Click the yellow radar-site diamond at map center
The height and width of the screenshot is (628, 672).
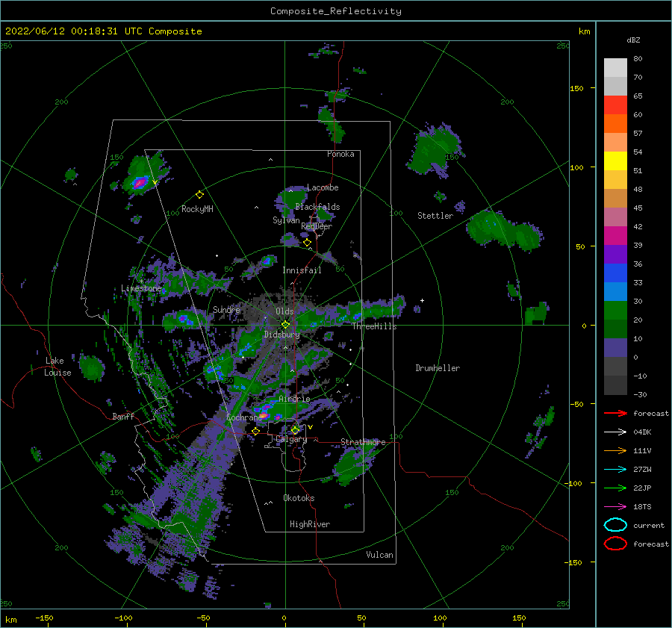point(285,325)
